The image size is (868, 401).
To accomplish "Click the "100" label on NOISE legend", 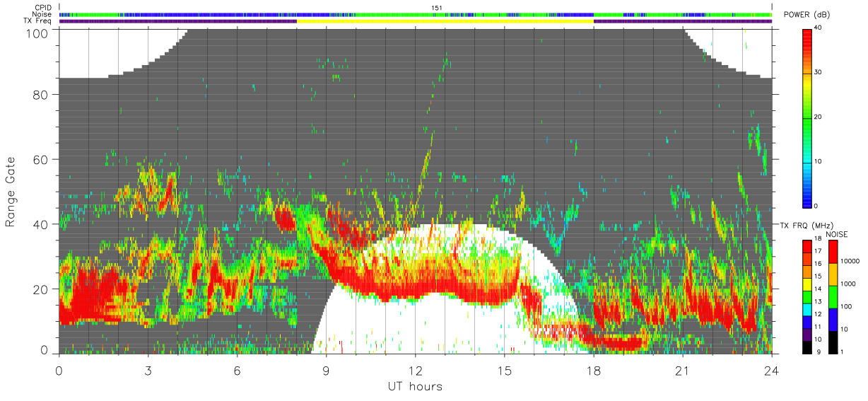I will pos(845,306).
